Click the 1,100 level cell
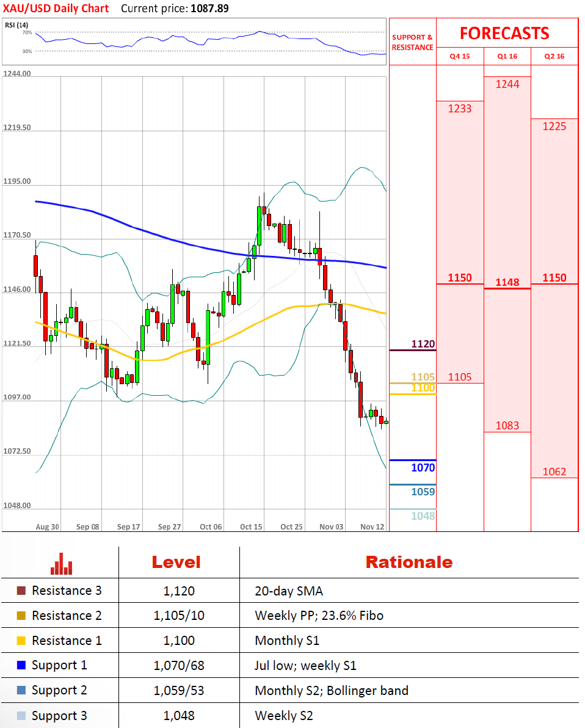585x728 pixels. click(179, 641)
